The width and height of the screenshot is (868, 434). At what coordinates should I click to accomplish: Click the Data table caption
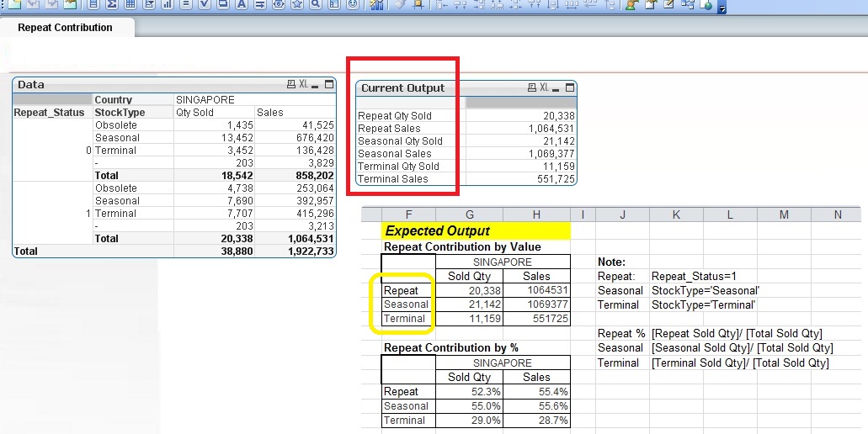click(31, 85)
